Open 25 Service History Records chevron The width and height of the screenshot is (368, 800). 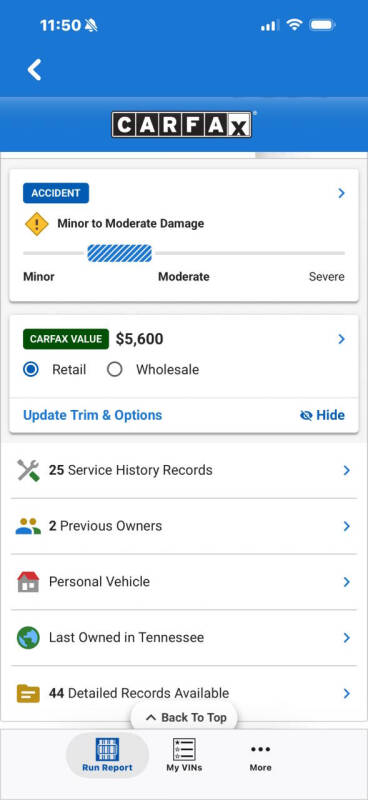coord(347,470)
